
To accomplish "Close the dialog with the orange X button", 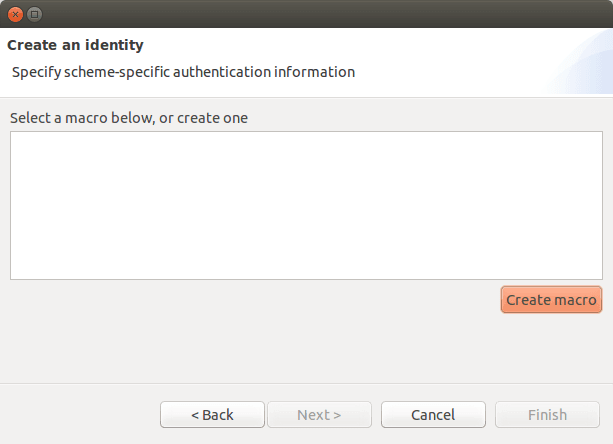I will (x=15, y=14).
